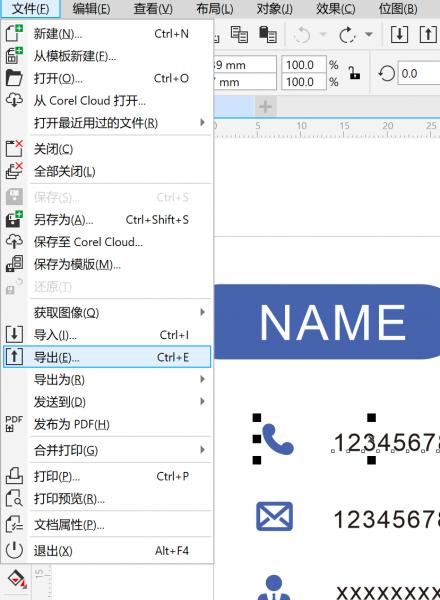The height and width of the screenshot is (600, 440).
Task: Click export arrow icon beside 导出(E)
Action: pyautogui.click(x=14, y=357)
